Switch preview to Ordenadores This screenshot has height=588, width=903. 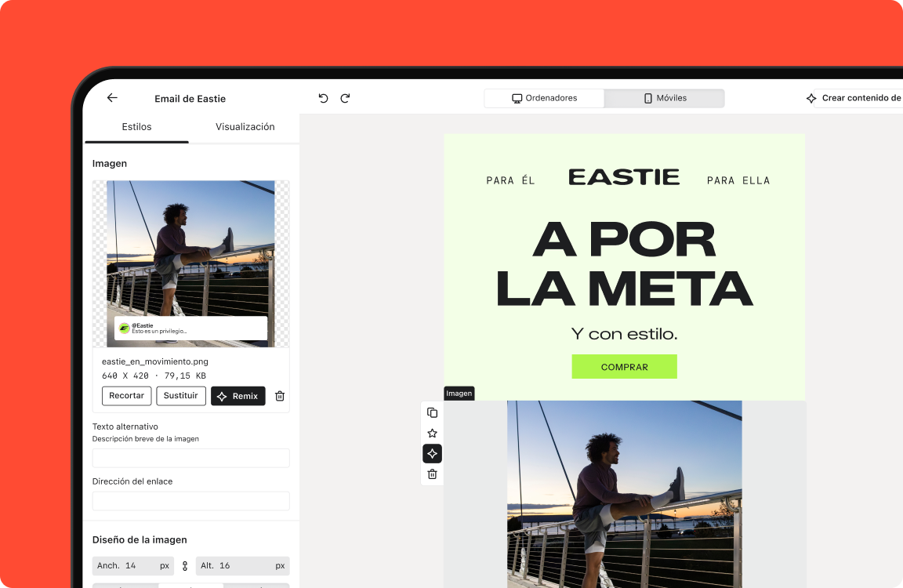[x=544, y=98]
